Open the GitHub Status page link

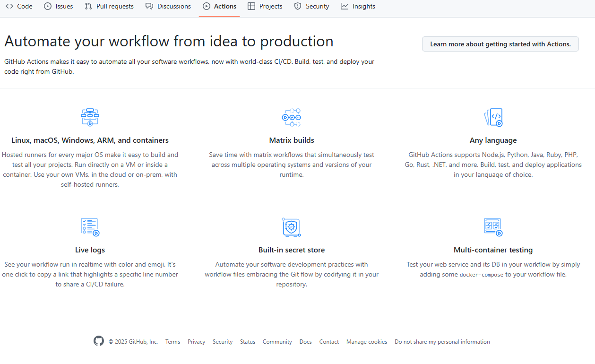(247, 341)
